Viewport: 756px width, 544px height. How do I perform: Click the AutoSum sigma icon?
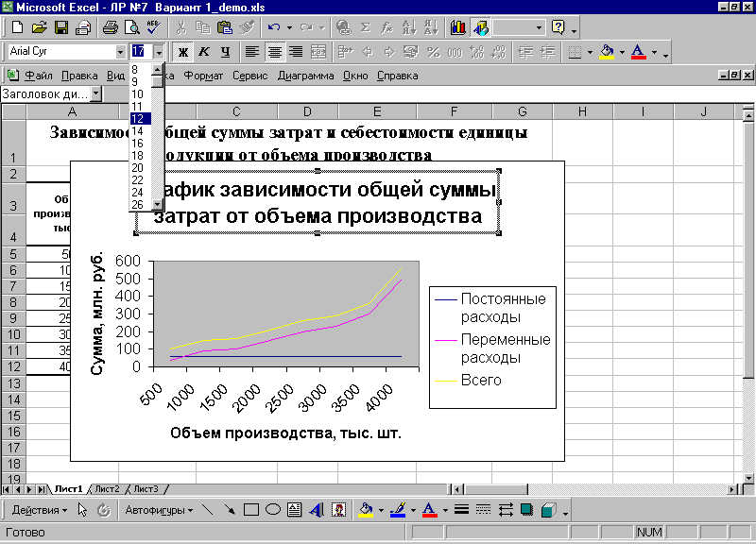tap(366, 27)
